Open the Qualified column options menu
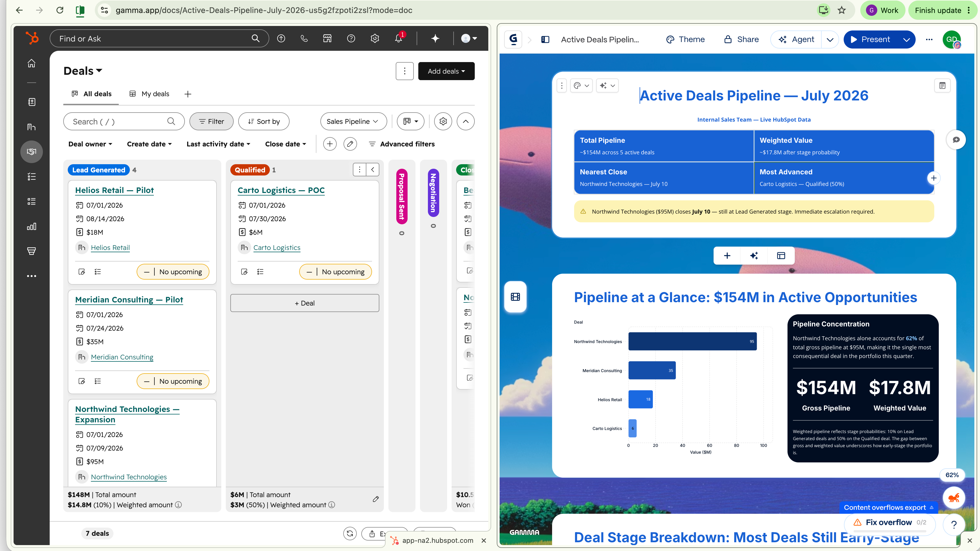Image resolution: width=980 pixels, height=551 pixels. pos(360,170)
